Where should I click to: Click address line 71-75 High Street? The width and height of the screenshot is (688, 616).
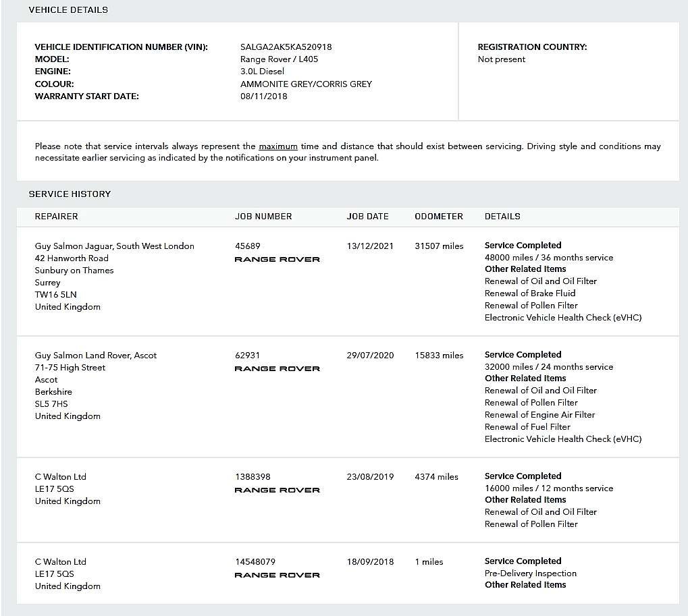70,368
